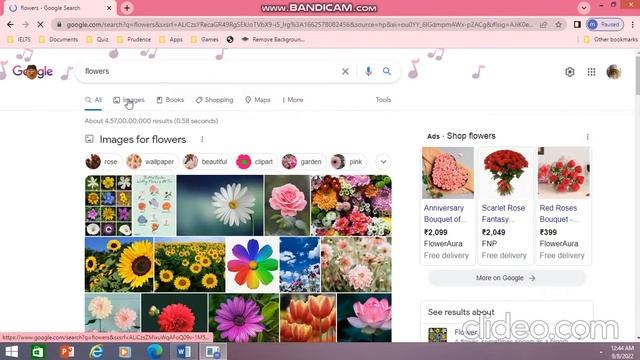Click the globe bookmark icon

pos(230,40)
